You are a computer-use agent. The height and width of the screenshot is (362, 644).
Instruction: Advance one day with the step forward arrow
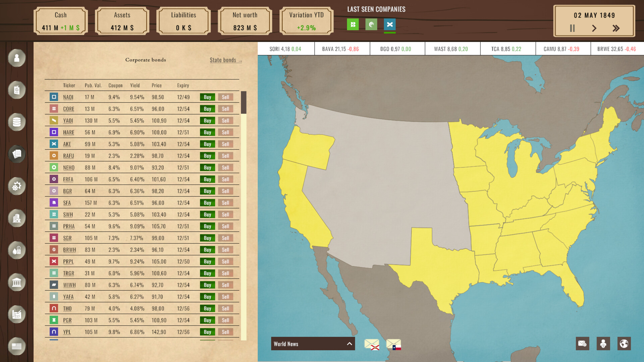click(x=594, y=28)
